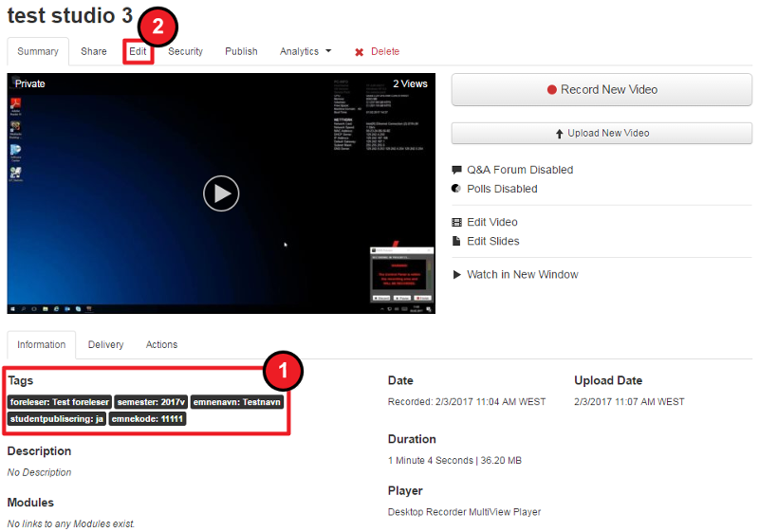Switch to the Security tab
759x532 pixels.
pyautogui.click(x=185, y=51)
